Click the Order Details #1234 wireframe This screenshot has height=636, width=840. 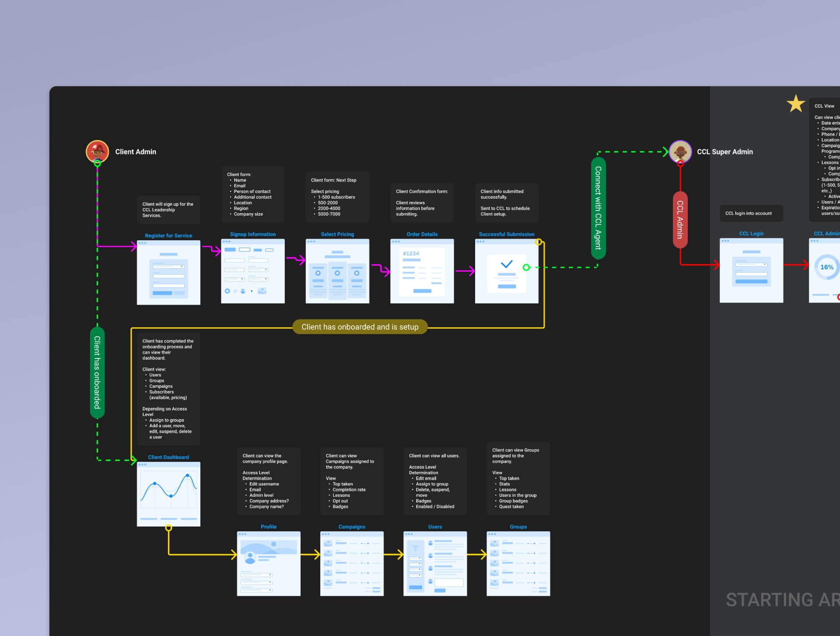(x=422, y=271)
